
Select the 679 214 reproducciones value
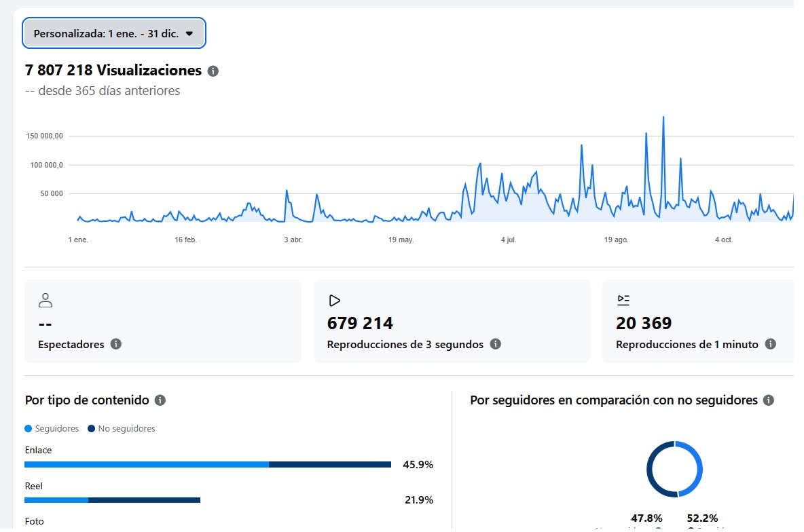pos(360,323)
